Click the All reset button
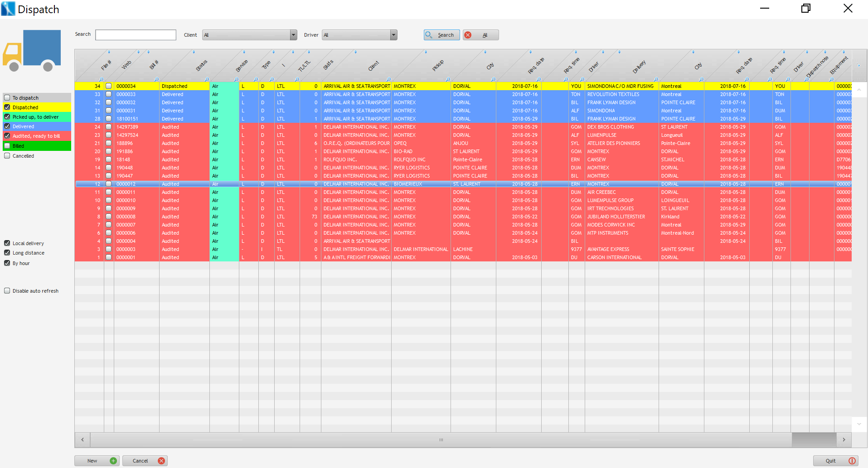This screenshot has width=868, height=468. click(480, 35)
